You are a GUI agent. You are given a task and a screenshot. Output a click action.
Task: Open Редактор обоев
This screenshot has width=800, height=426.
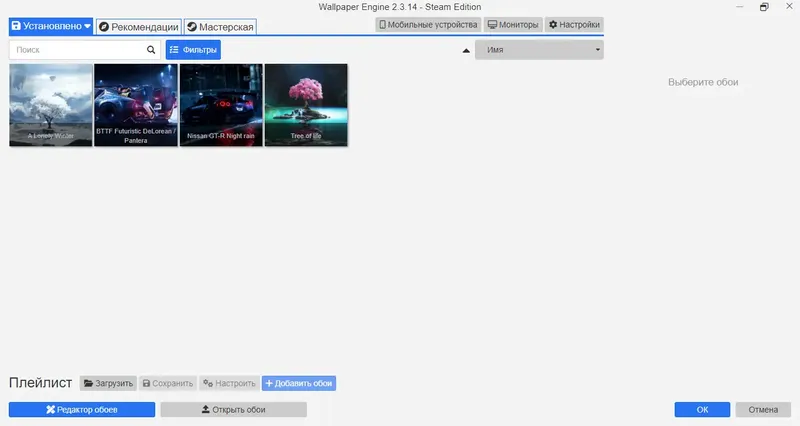tap(82, 410)
